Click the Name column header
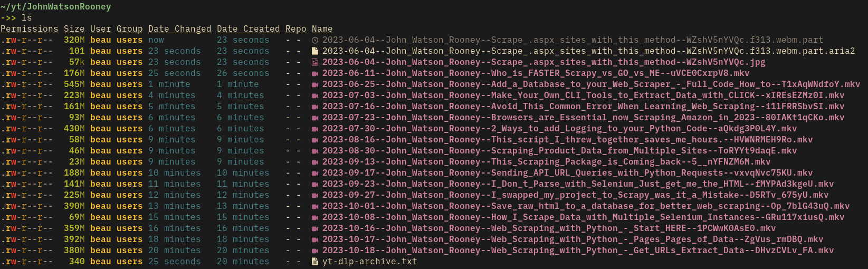868x269 pixels. tap(322, 29)
